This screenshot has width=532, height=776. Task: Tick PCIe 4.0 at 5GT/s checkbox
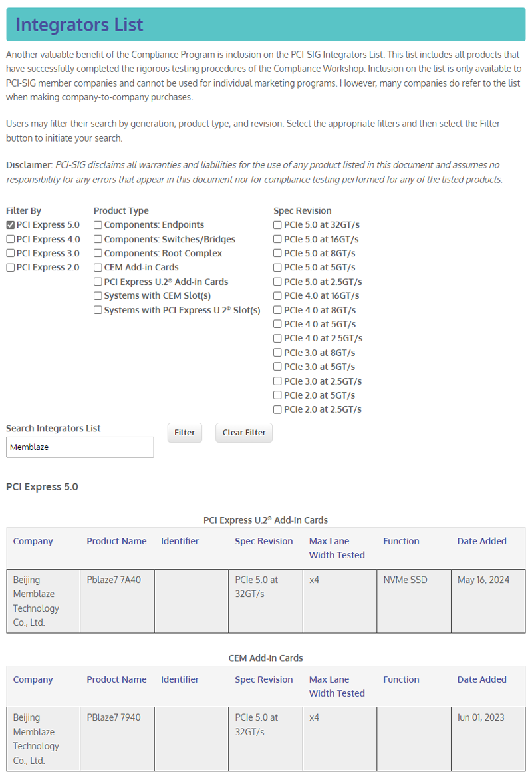click(x=277, y=324)
